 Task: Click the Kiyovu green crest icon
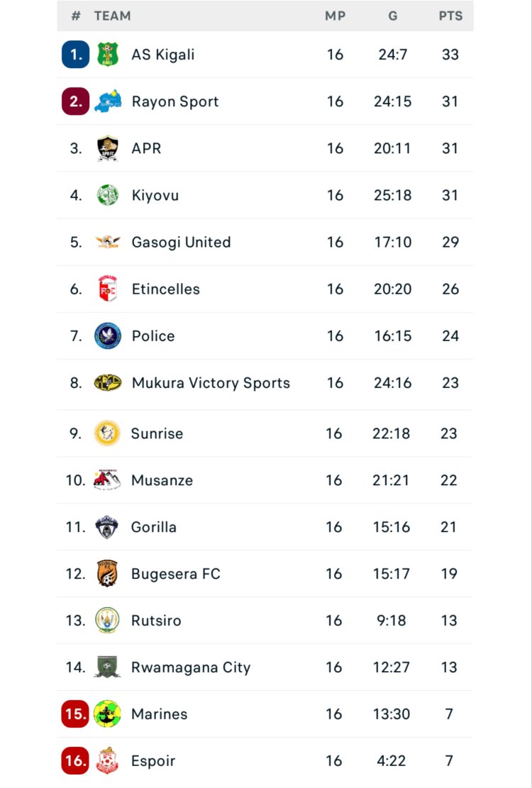(x=108, y=195)
